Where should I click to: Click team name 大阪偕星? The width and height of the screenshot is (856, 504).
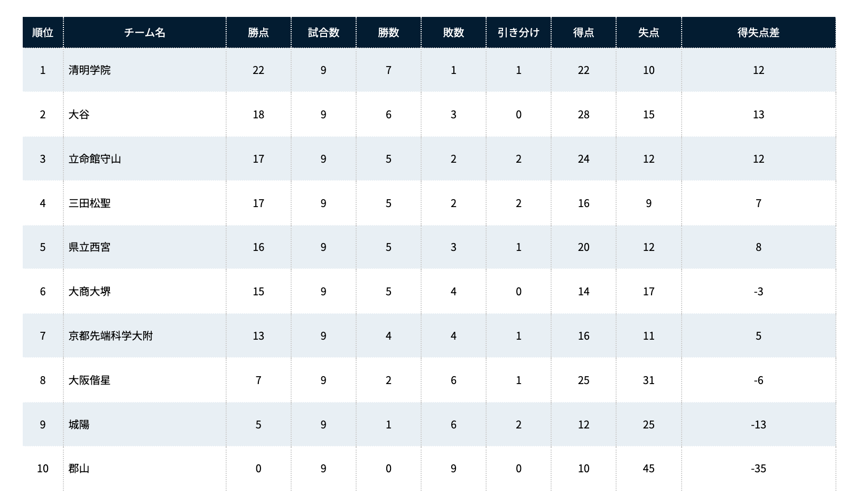[90, 380]
